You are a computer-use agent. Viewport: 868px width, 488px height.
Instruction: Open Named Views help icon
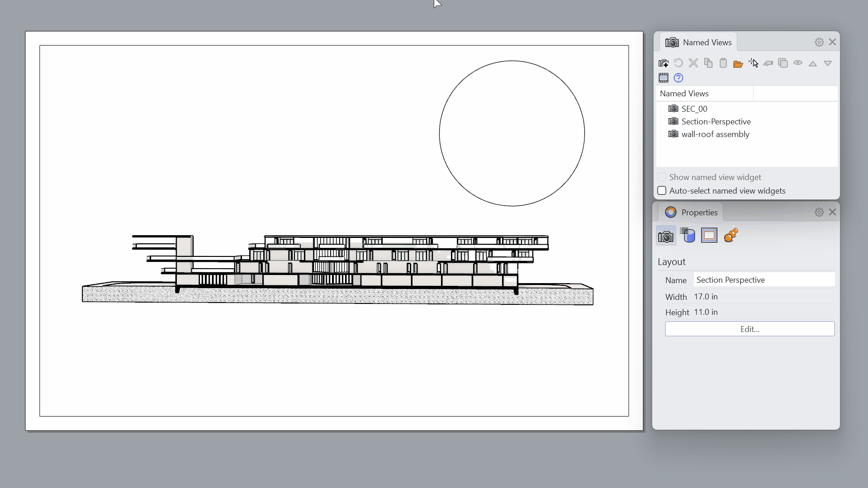tap(678, 78)
